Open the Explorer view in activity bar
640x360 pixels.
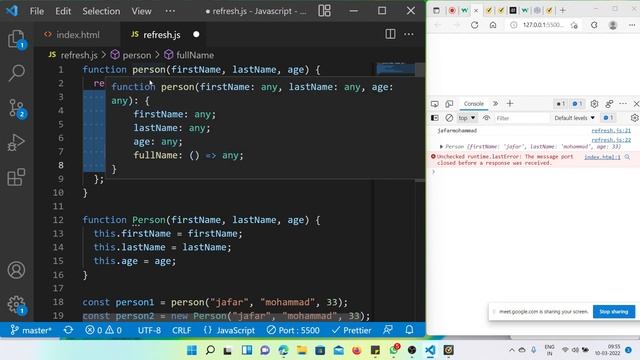tap(16, 39)
